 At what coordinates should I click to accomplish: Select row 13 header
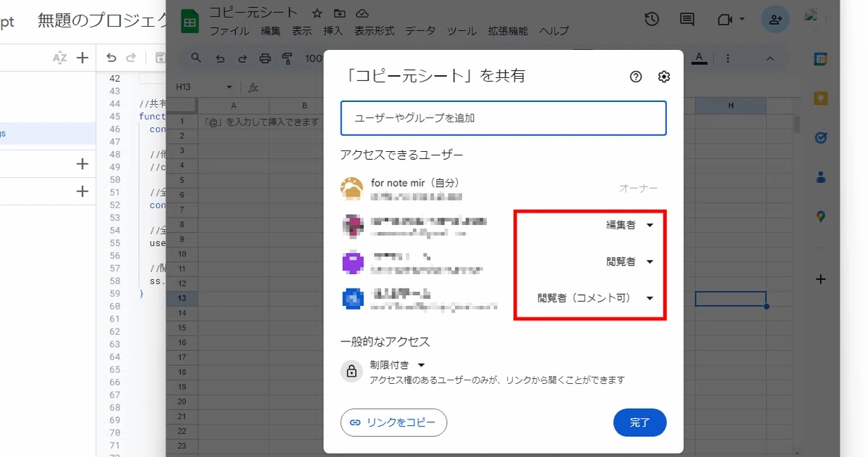182,299
